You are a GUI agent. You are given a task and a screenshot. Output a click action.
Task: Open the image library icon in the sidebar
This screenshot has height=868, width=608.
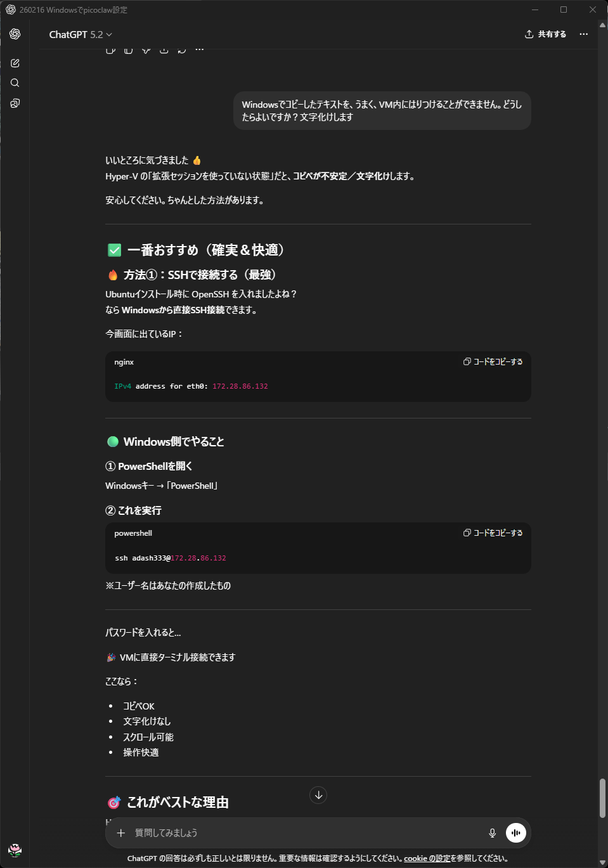[15, 103]
